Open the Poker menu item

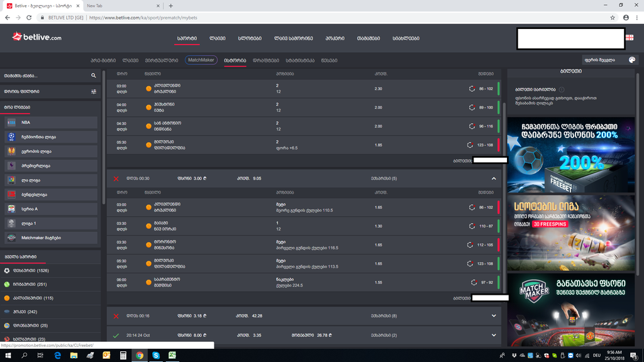pos(335,38)
